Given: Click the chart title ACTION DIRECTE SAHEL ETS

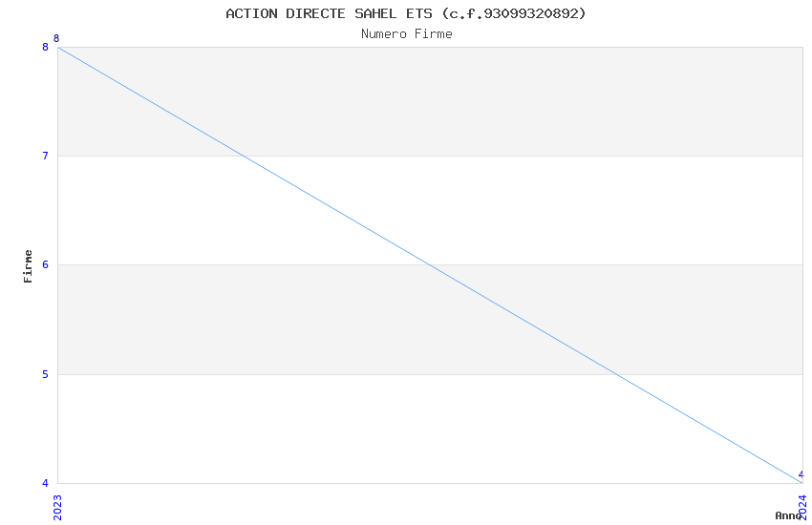Looking at the screenshot, I should [330, 13].
